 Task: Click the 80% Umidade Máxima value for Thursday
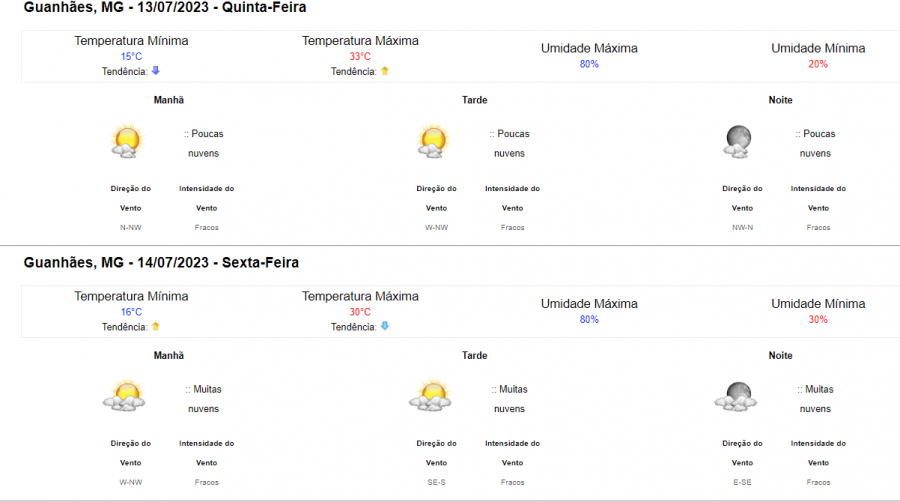coord(589,64)
